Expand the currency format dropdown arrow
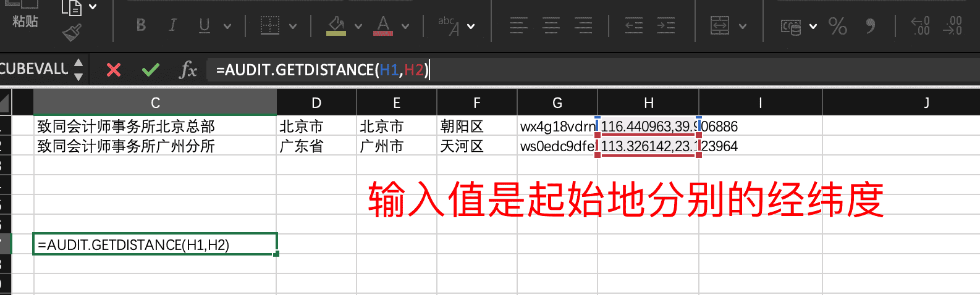 [813, 26]
